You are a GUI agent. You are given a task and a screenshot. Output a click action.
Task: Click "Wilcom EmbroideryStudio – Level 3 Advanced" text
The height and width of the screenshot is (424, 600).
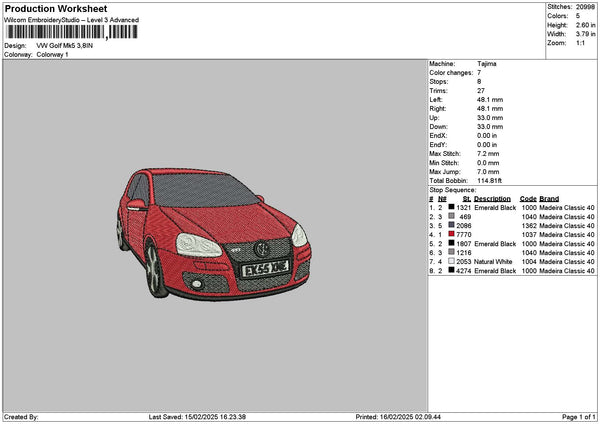point(72,20)
